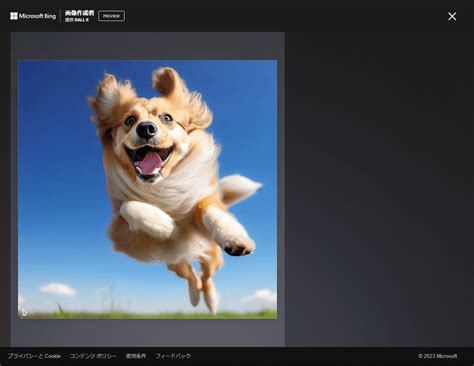Image resolution: width=474 pixels, height=366 pixels.
Task: Open the generated jumping dog image
Action: (x=147, y=189)
